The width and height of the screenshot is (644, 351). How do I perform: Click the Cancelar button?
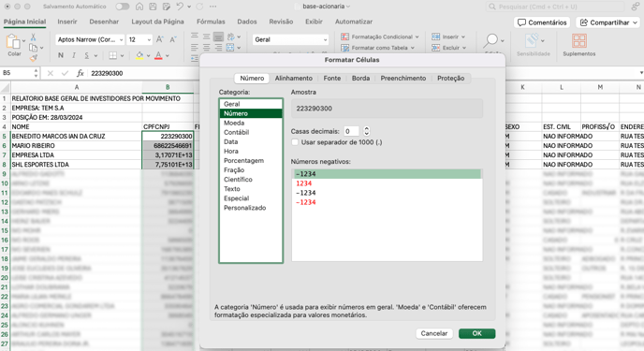434,333
